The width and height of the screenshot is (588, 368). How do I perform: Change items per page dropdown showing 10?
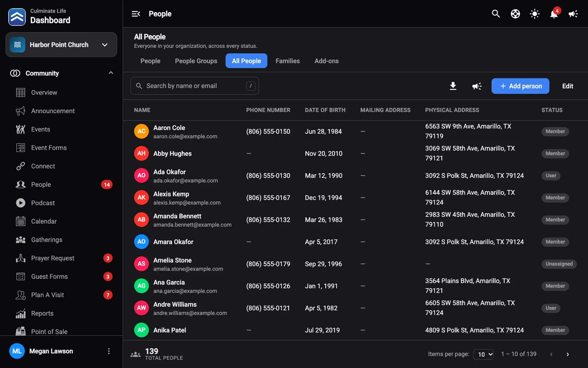(x=484, y=354)
